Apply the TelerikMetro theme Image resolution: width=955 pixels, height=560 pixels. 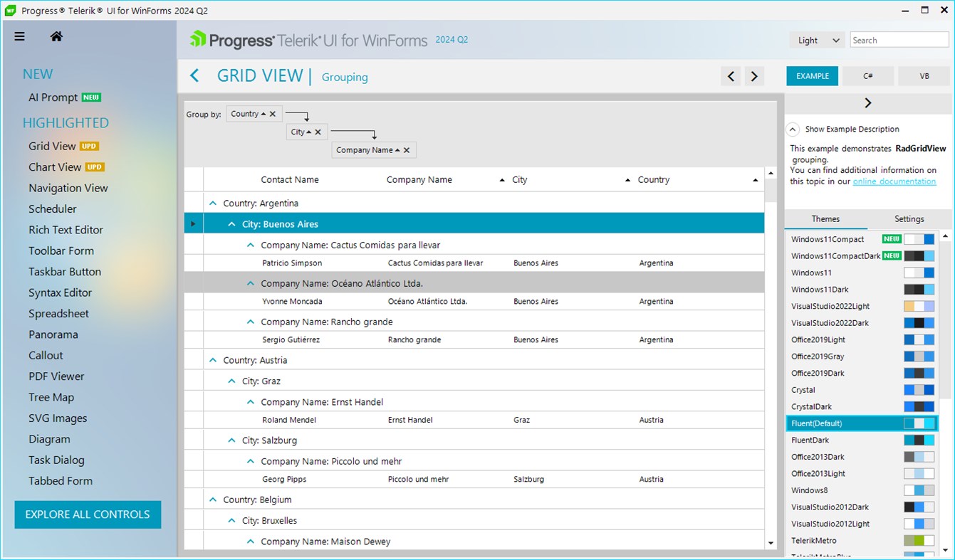[x=862, y=540]
